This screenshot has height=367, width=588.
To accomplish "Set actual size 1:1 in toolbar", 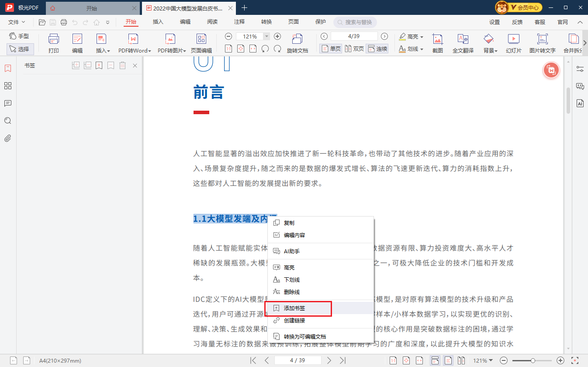I will [228, 49].
